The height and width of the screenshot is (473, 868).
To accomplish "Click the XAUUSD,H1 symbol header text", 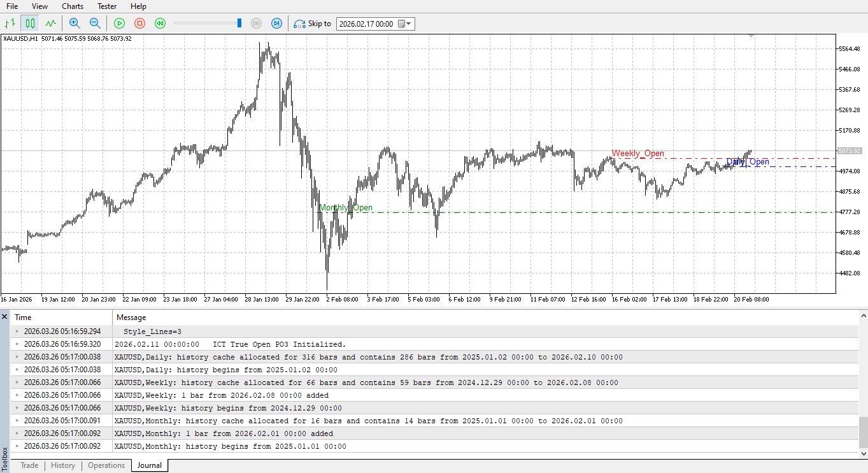I will click(x=21, y=38).
